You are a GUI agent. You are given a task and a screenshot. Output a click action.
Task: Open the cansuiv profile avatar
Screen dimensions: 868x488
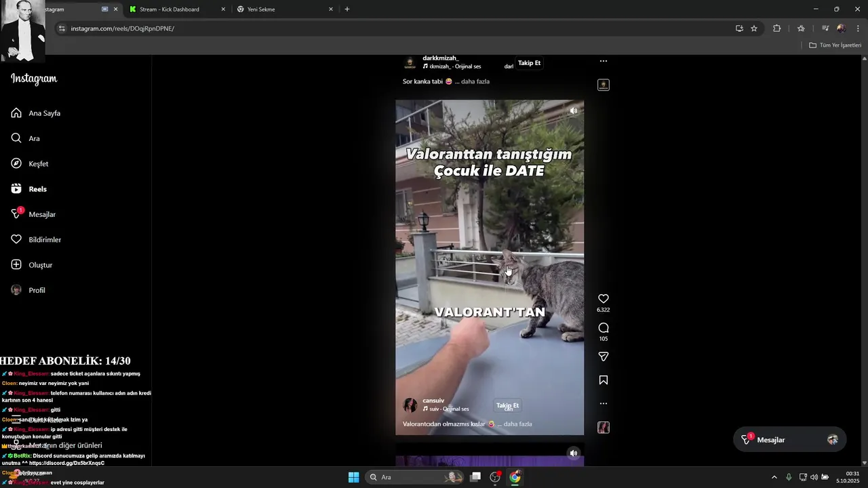pyautogui.click(x=410, y=405)
